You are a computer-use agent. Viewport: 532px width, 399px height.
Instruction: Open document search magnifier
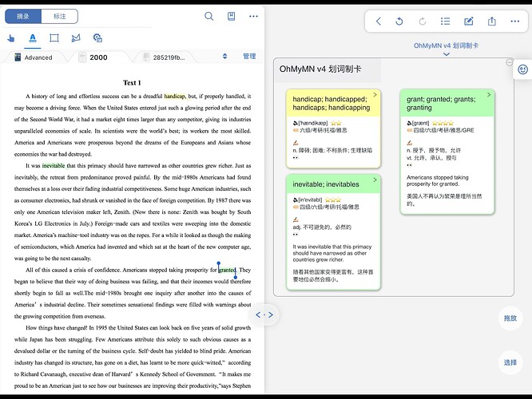pyautogui.click(x=209, y=16)
